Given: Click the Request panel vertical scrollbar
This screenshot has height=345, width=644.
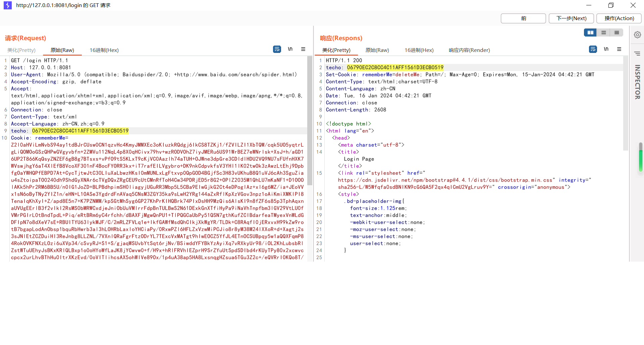Looking at the screenshot, I should coord(310,121).
